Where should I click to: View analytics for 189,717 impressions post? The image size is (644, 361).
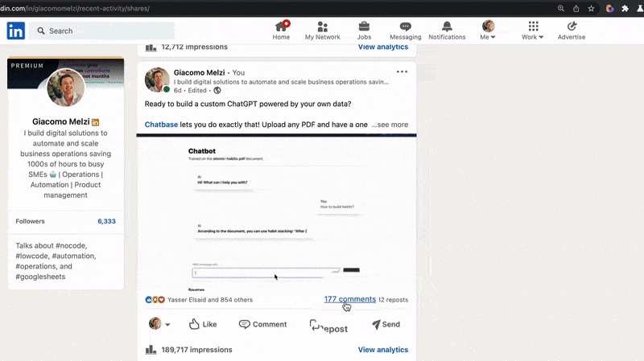click(383, 350)
